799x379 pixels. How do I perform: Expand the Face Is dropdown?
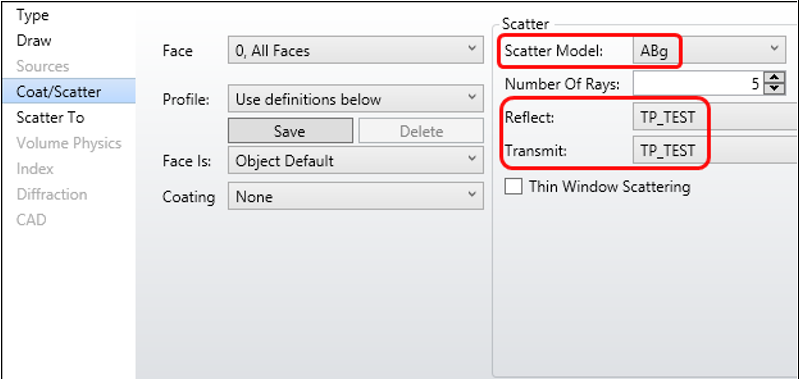pos(355,161)
